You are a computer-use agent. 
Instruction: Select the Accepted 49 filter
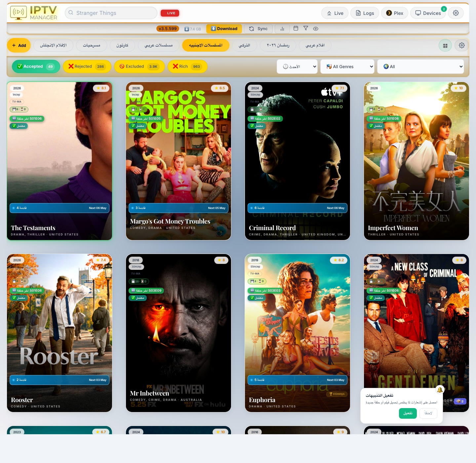(x=36, y=66)
